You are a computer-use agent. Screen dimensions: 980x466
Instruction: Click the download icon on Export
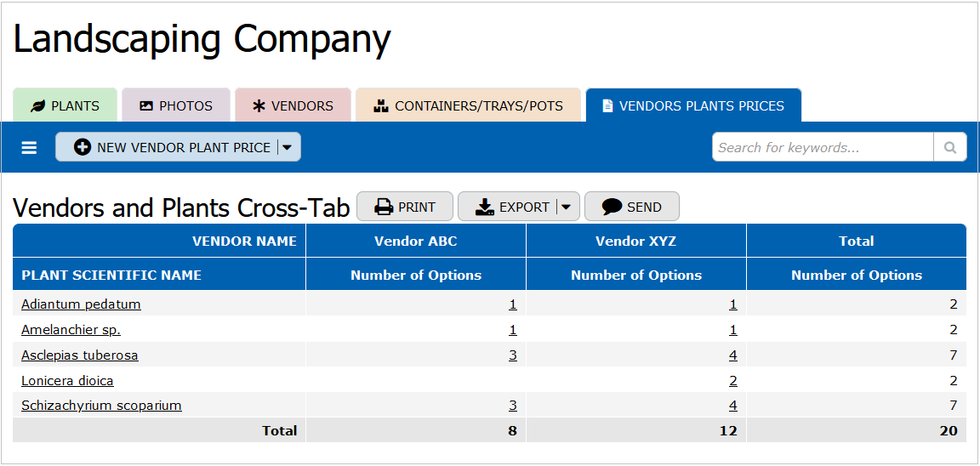(x=485, y=207)
